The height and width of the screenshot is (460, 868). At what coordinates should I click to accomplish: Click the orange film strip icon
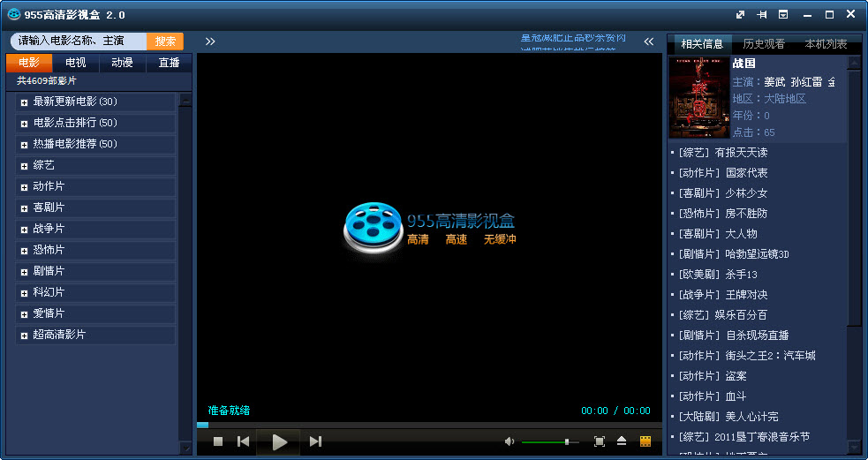coord(645,441)
